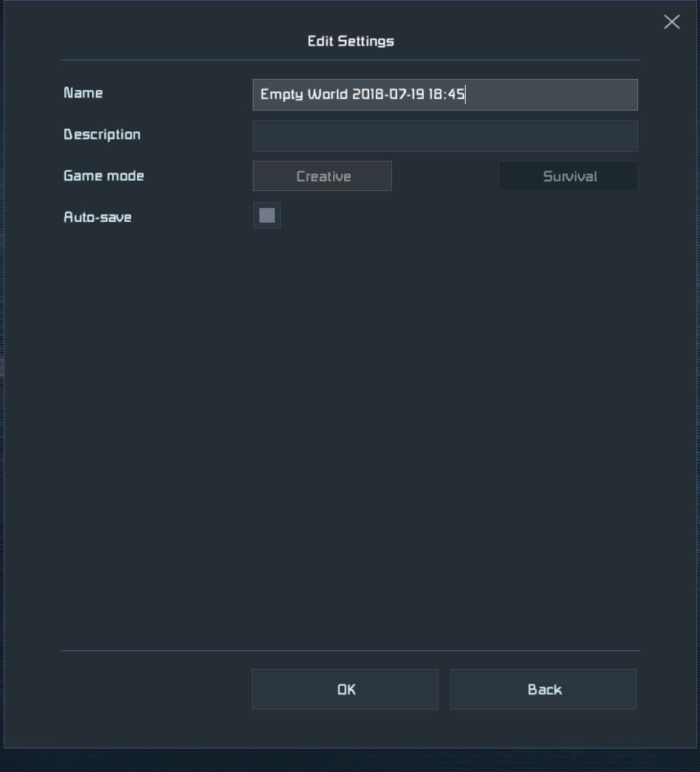The height and width of the screenshot is (772, 700).
Task: Close the Edit Settings dialog with X
Action: tap(671, 22)
